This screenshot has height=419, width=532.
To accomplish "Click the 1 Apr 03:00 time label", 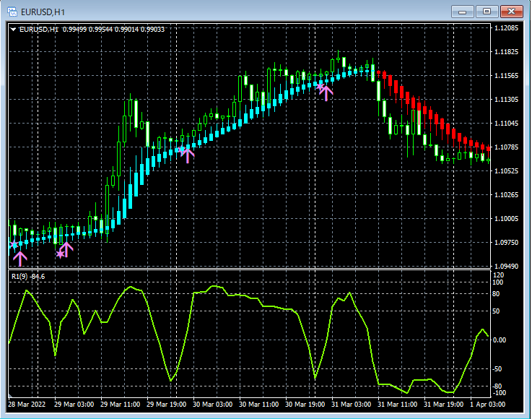I will [487, 405].
